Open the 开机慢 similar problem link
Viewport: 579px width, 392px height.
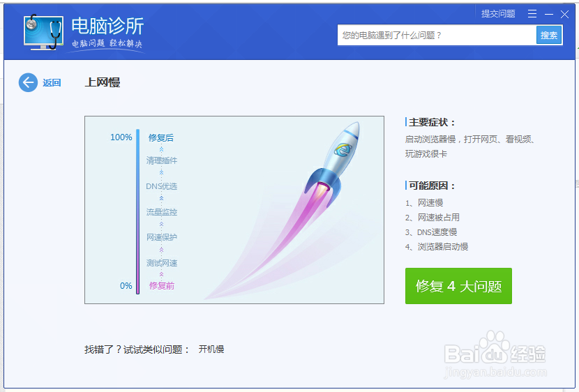[x=211, y=349]
